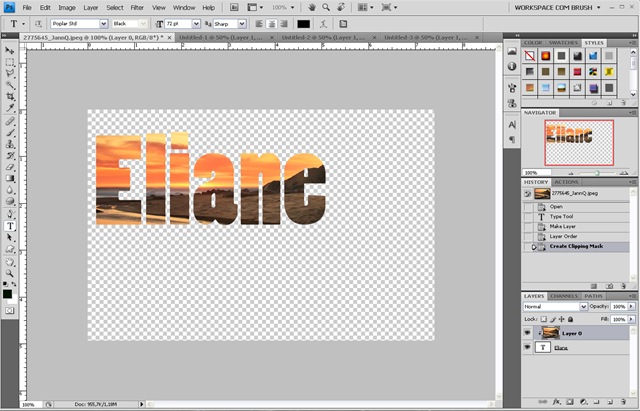
Task: Toggle lock transparent pixels checkbox
Action: pyautogui.click(x=544, y=319)
